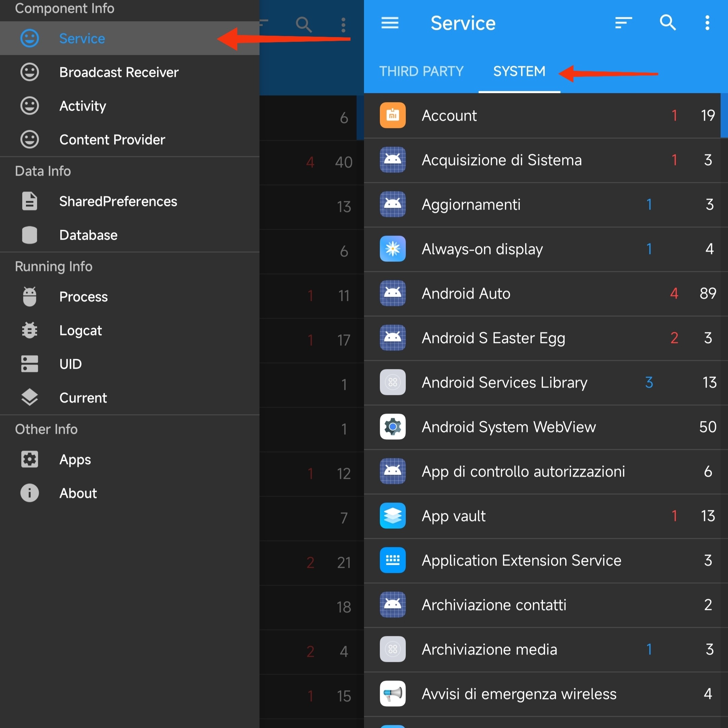The height and width of the screenshot is (728, 728).
Task: Open the About entry
Action: [x=78, y=493]
